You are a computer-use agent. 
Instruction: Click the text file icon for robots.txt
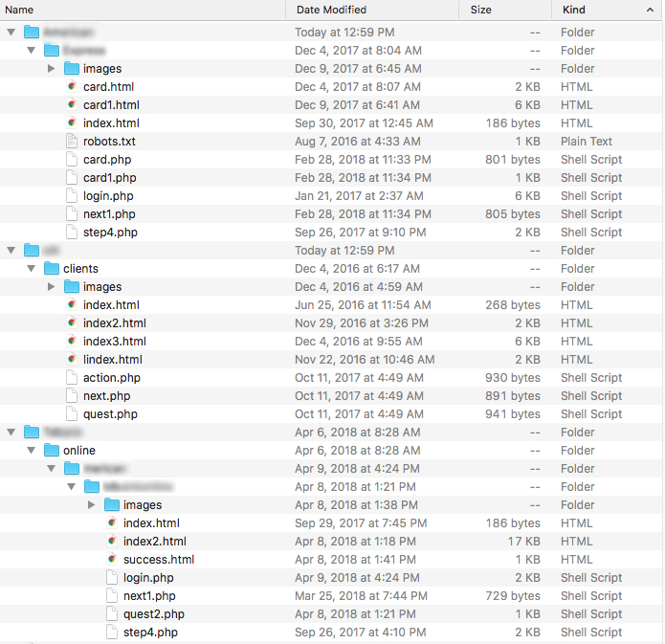72,142
